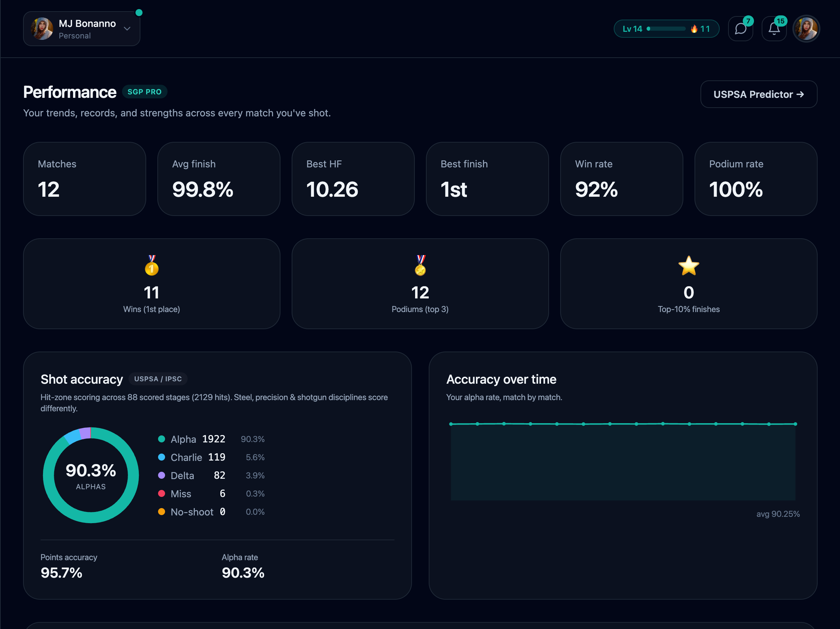This screenshot has width=840, height=629.
Task: Click the avg 90.25% chart label
Action: coord(778,514)
